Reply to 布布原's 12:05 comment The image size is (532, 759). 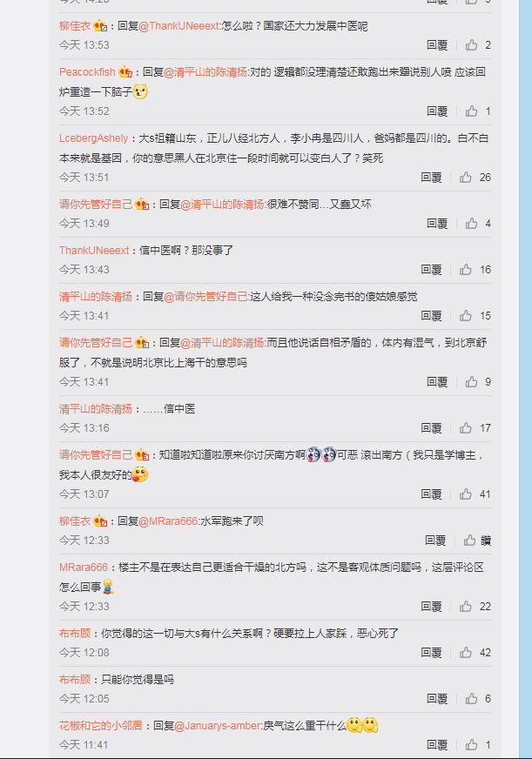[437, 699]
